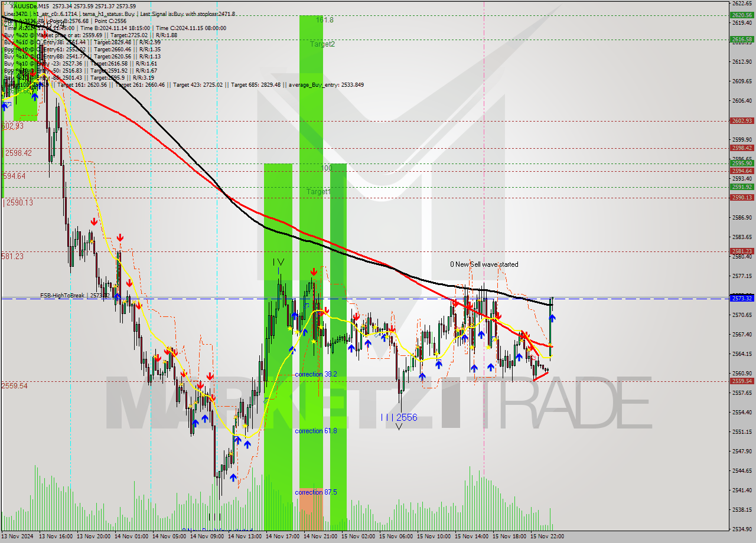Click the 'I I I 2556' wave label
This screenshot has height=543, width=756.
coord(399,417)
